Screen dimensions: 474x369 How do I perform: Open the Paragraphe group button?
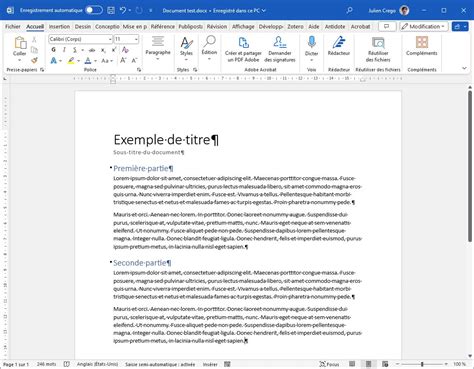[158, 48]
